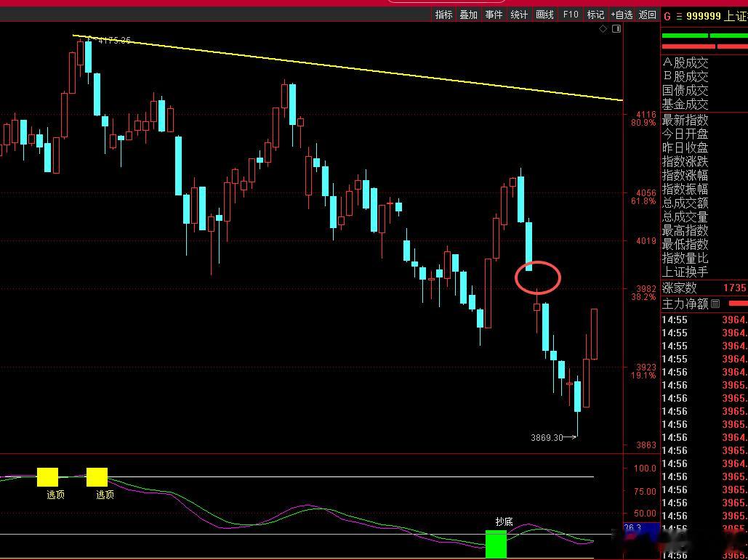Click the 最低指数 label

685,245
